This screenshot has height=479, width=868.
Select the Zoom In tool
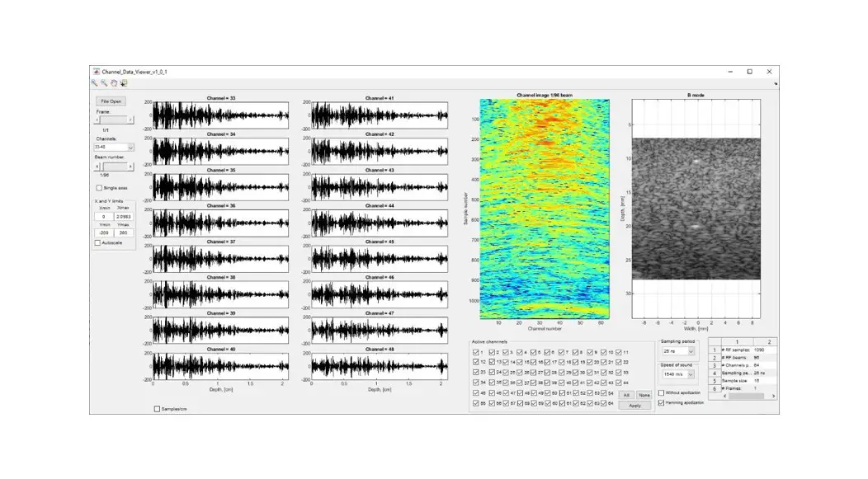pyautogui.click(x=94, y=83)
